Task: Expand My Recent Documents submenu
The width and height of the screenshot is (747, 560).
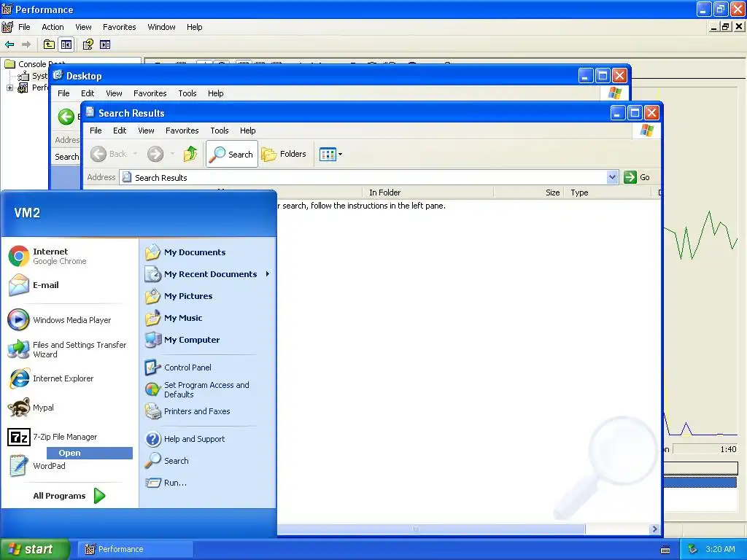Action: [267, 274]
